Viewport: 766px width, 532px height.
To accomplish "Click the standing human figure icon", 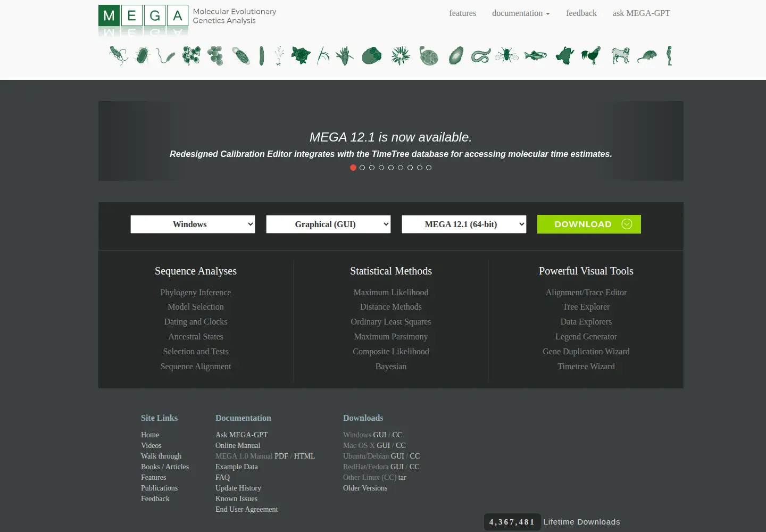I will pos(669,55).
